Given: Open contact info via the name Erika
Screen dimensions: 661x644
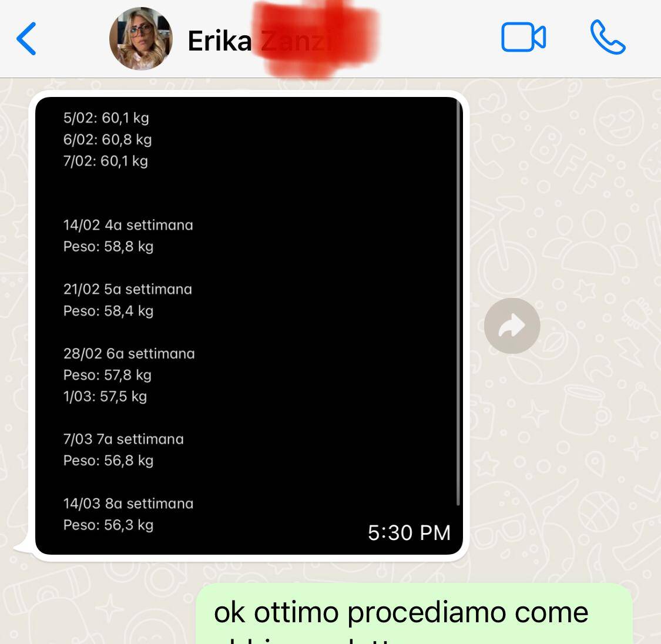Looking at the screenshot, I should tap(220, 41).
